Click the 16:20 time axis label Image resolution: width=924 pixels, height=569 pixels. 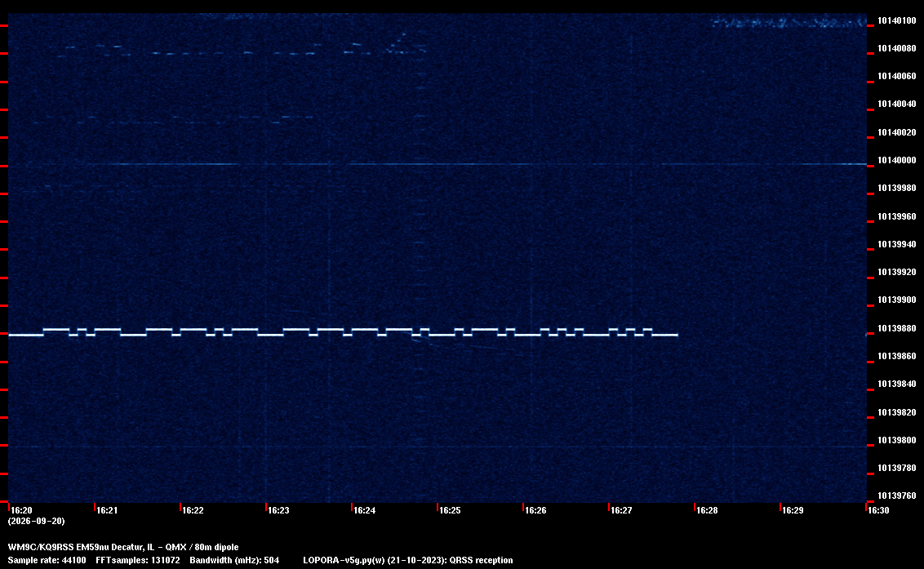point(21,510)
